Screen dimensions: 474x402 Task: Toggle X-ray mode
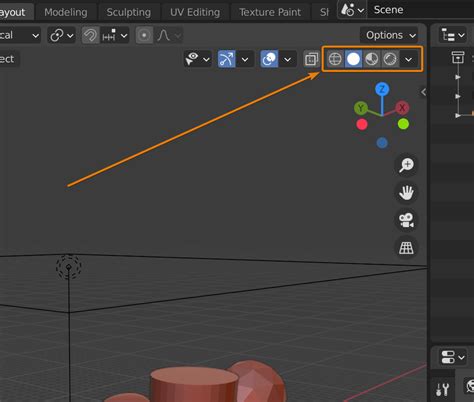click(311, 60)
